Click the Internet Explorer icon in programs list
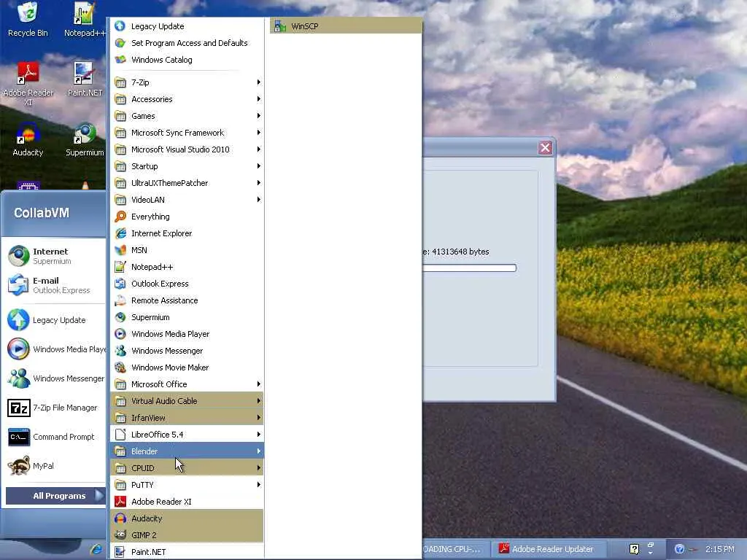Image resolution: width=747 pixels, height=560 pixels. click(120, 233)
